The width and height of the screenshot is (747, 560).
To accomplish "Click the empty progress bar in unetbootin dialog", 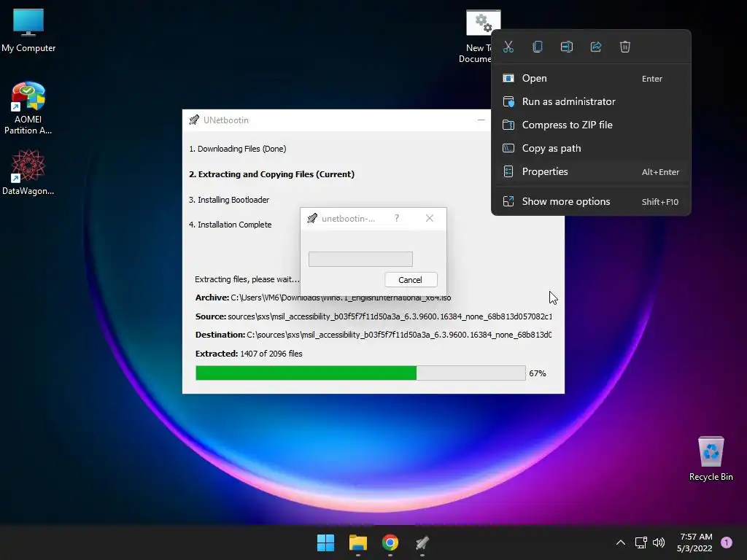I will pyautogui.click(x=360, y=259).
